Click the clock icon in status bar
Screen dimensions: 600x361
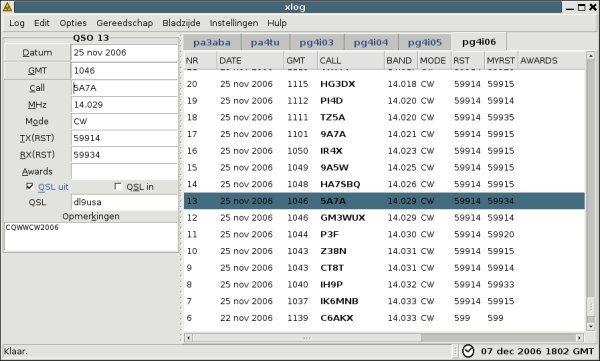click(468, 351)
